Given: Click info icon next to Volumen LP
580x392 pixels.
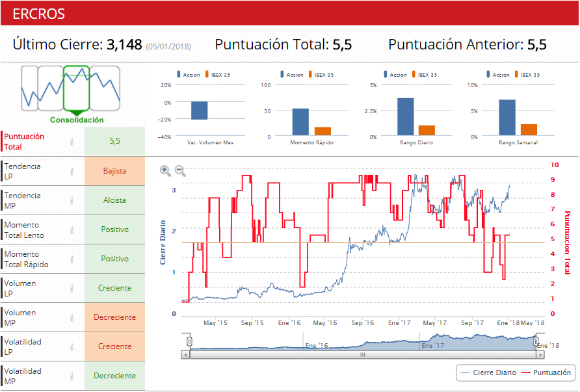Looking at the screenshot, I should pos(72,288).
